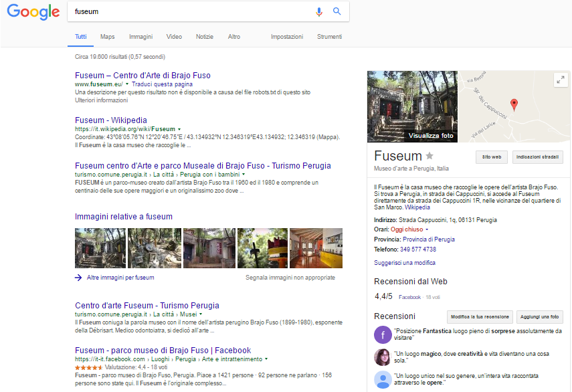The height and width of the screenshot is (392, 572).
Task: Click the 'Indicazioni stradali' button
Action: pyautogui.click(x=537, y=157)
